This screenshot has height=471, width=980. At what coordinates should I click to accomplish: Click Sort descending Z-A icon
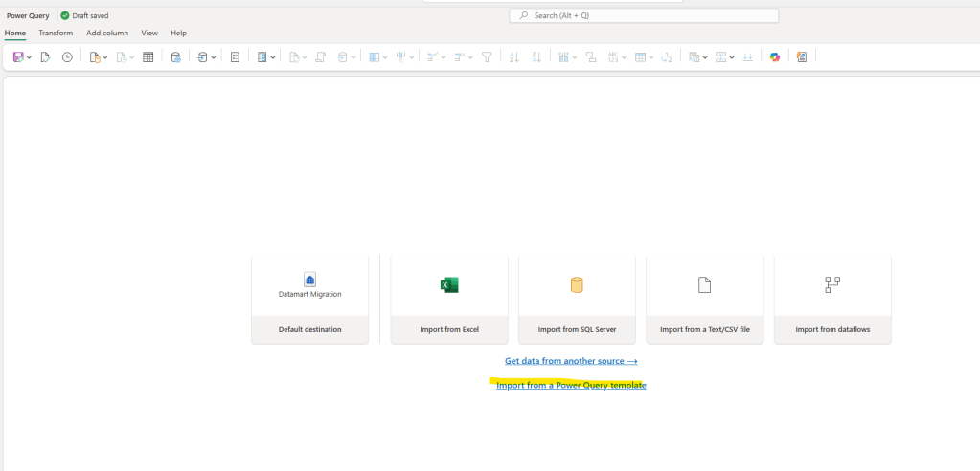tap(536, 56)
